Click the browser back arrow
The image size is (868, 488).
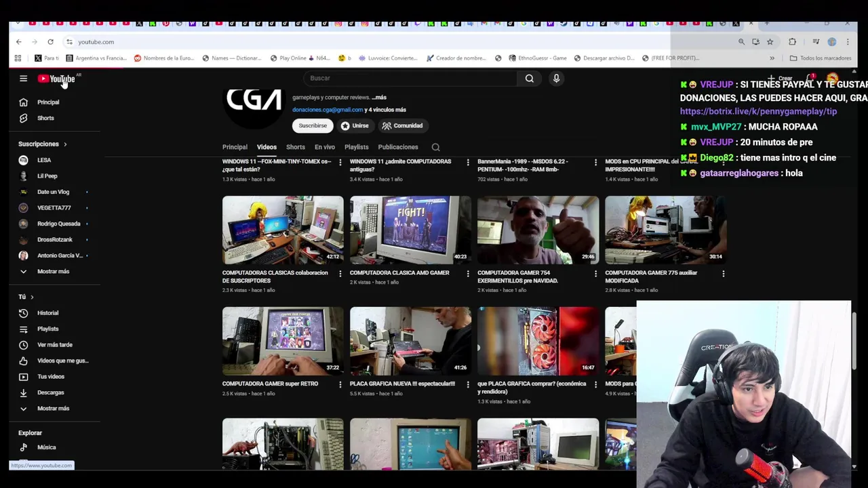tap(18, 42)
